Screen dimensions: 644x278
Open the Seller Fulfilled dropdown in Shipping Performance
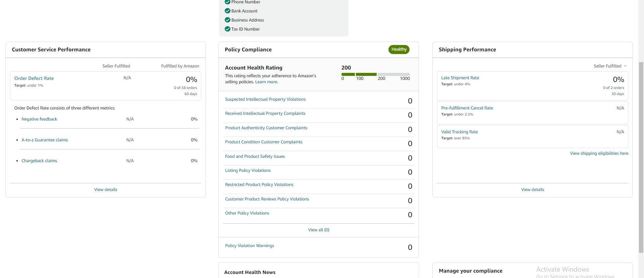pyautogui.click(x=610, y=66)
